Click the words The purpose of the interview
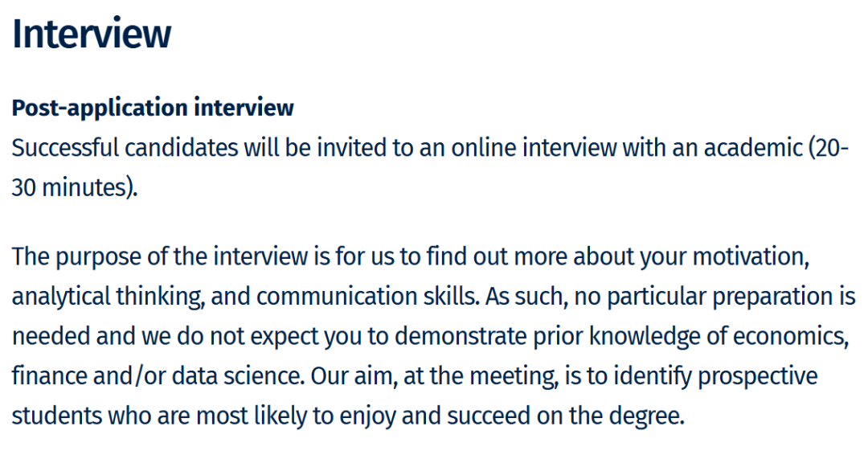Viewport: 868px width, 451px height. click(160, 256)
